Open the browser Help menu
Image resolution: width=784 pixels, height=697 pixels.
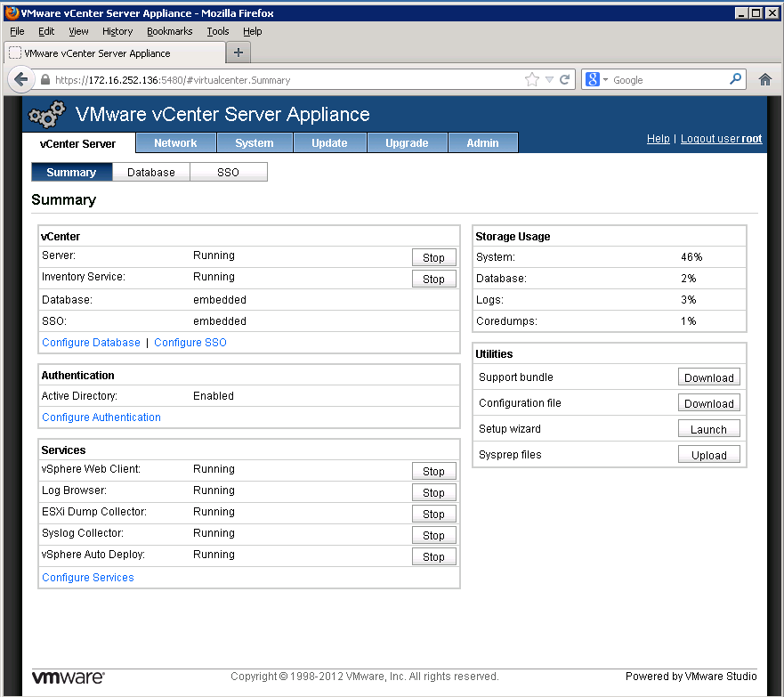click(253, 31)
